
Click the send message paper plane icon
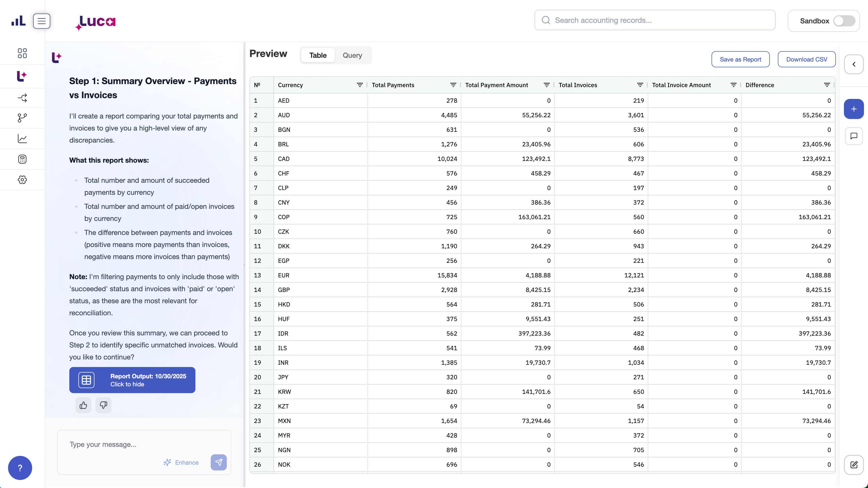(x=219, y=462)
